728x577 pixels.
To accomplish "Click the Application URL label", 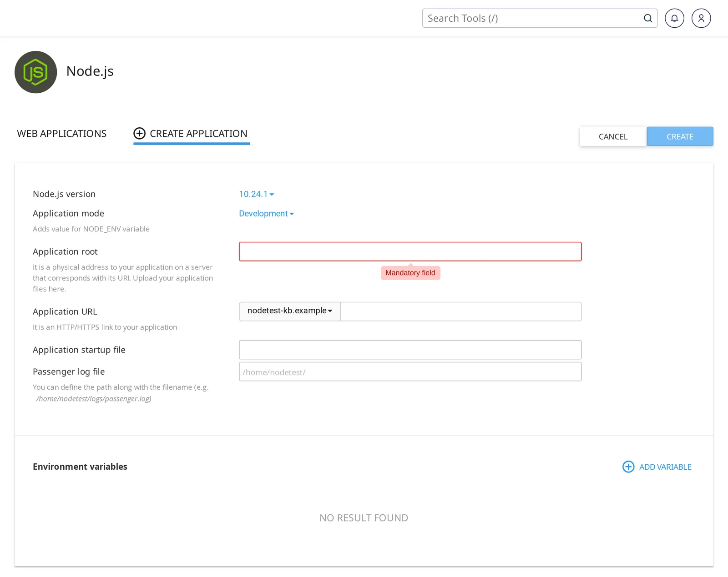I will pyautogui.click(x=65, y=311).
